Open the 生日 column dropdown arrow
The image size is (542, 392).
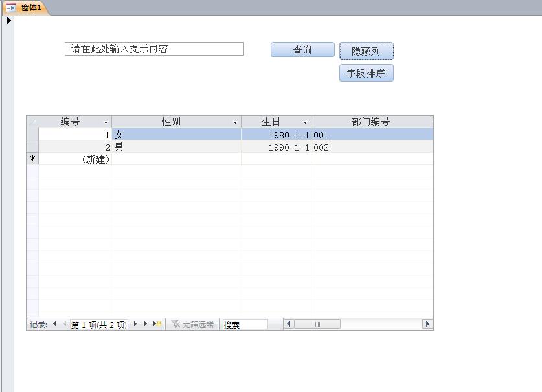(305, 122)
